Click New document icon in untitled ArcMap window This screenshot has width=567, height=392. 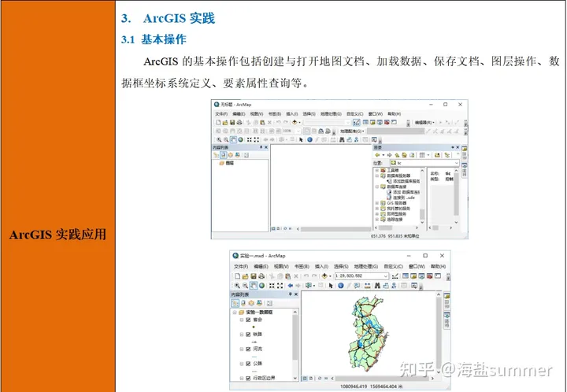(218, 123)
